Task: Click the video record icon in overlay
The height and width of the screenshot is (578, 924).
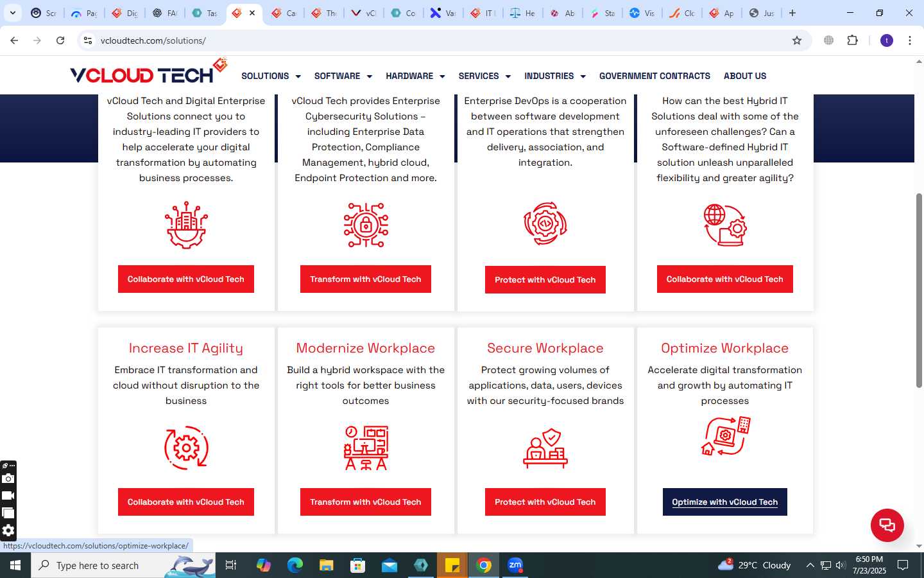Action: coord(8,496)
